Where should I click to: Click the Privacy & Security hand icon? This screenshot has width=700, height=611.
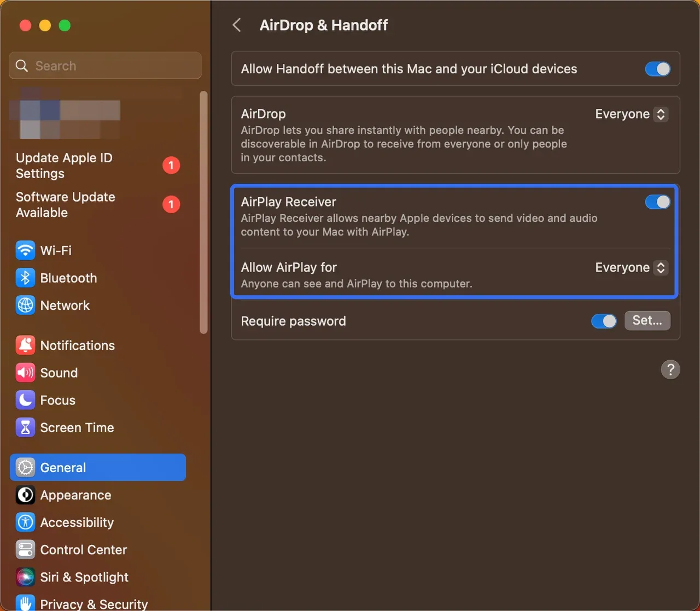click(x=25, y=603)
